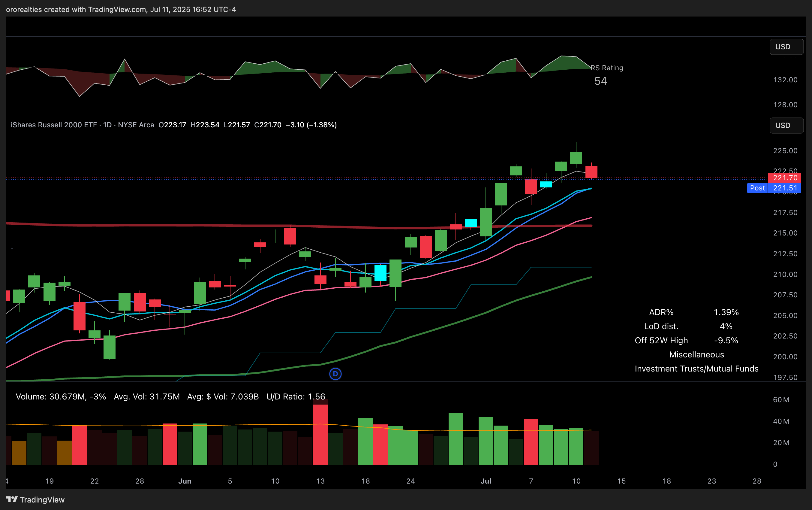Click the iShares Russell 2000 ETF title
Screen dimensions: 812x510
tap(54, 125)
